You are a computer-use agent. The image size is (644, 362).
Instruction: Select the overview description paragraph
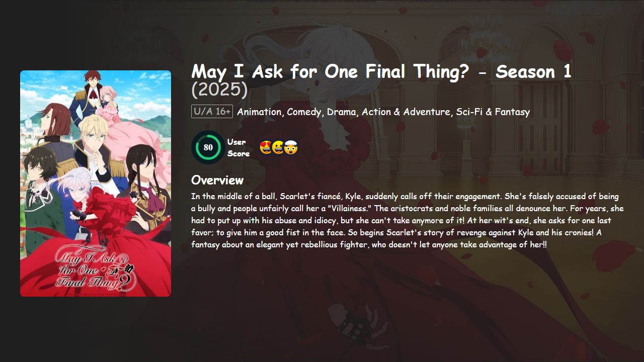408,220
